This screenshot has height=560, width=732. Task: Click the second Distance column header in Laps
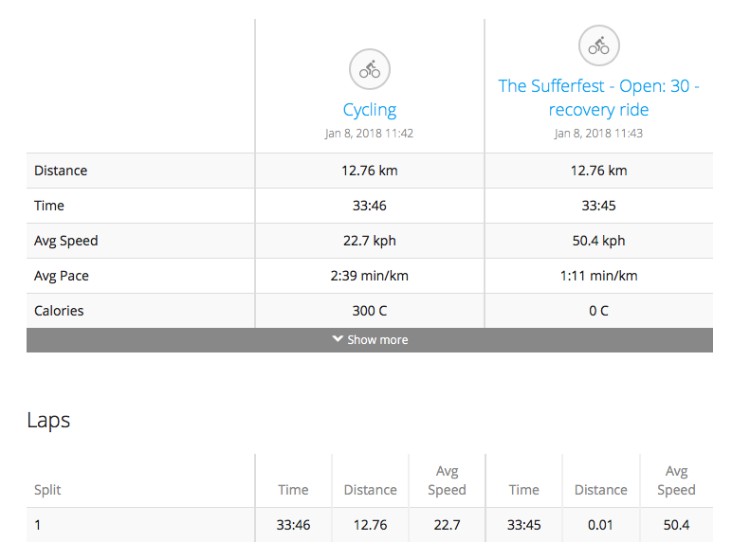click(x=600, y=490)
